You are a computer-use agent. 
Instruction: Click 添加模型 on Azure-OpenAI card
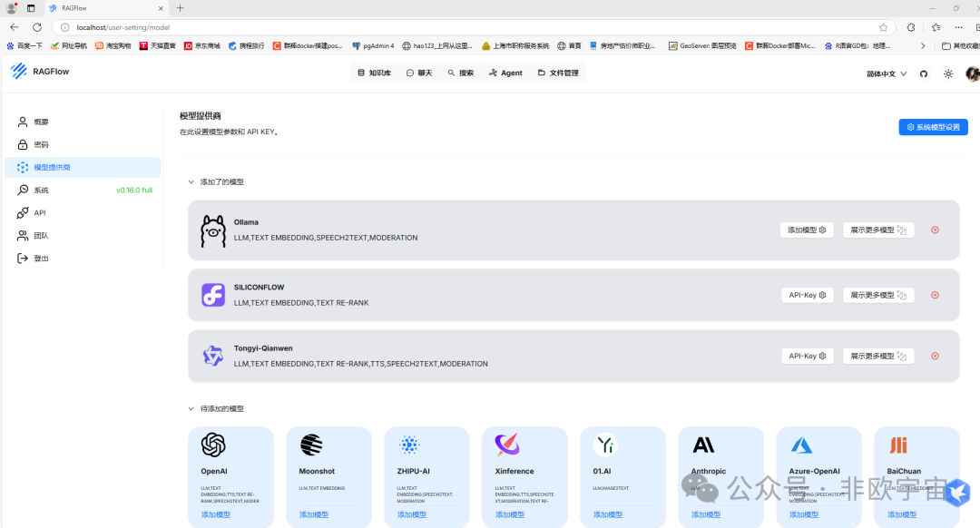pyautogui.click(x=804, y=515)
